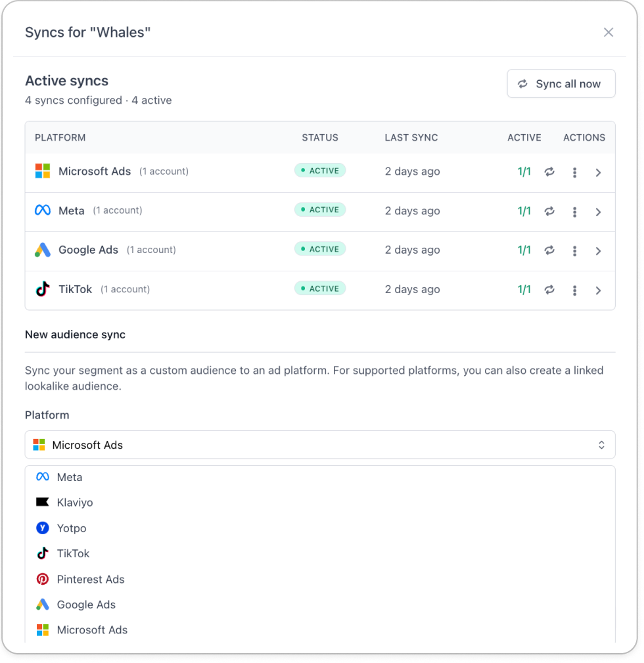The image size is (644, 663).
Task: Open the three-dot menu for Meta row
Action: 574,212
